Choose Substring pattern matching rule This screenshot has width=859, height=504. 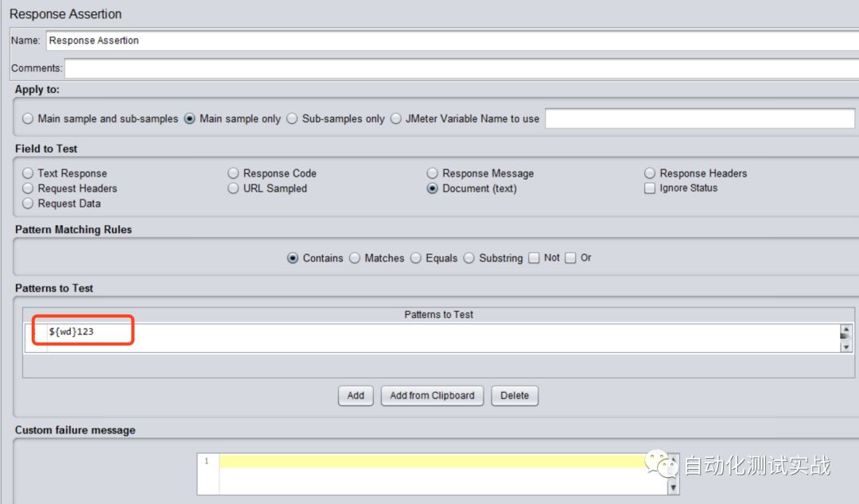point(469,258)
